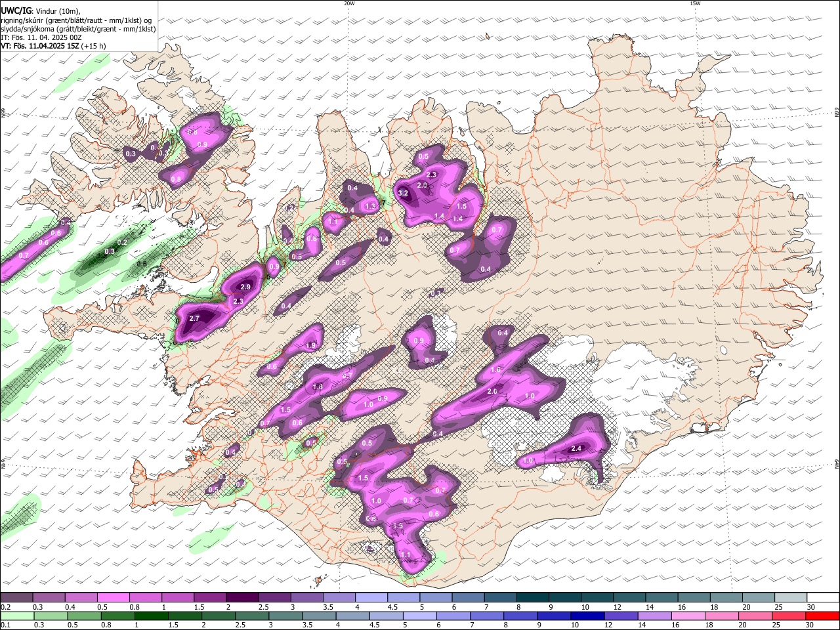This screenshot has height=630, width=840.
Task: Click the '15W' longitude label
Action: pos(695,3)
